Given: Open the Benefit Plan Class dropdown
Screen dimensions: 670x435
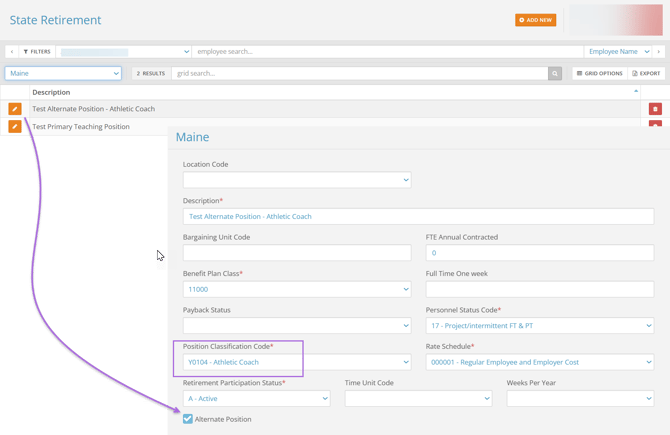Looking at the screenshot, I should tap(296, 289).
